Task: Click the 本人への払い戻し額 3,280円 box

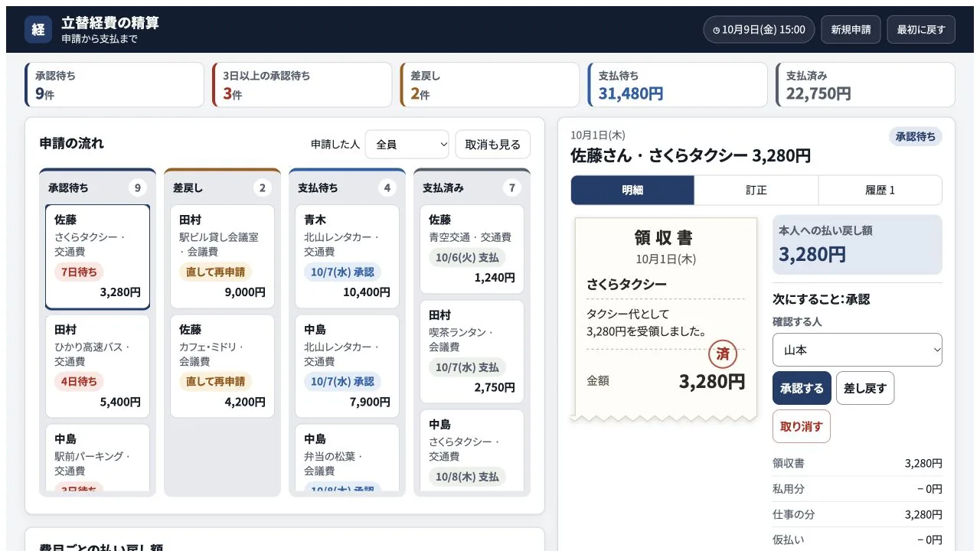Action: [x=857, y=244]
